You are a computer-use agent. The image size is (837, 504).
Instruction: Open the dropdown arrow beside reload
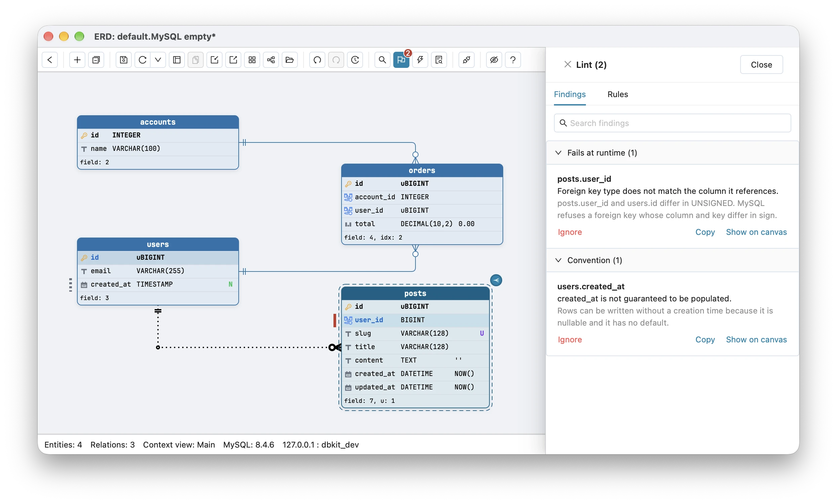(158, 60)
